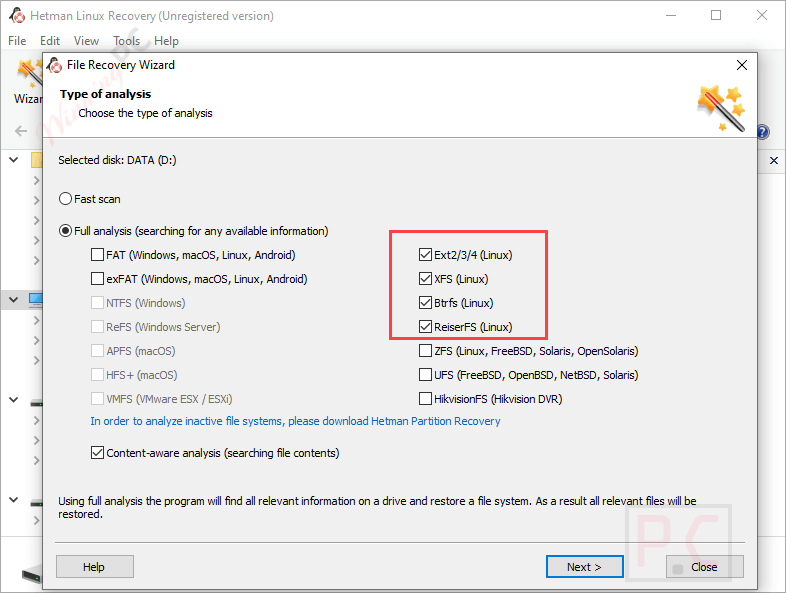
Task: Click the folder icon in the tree
Action: click(x=37, y=160)
